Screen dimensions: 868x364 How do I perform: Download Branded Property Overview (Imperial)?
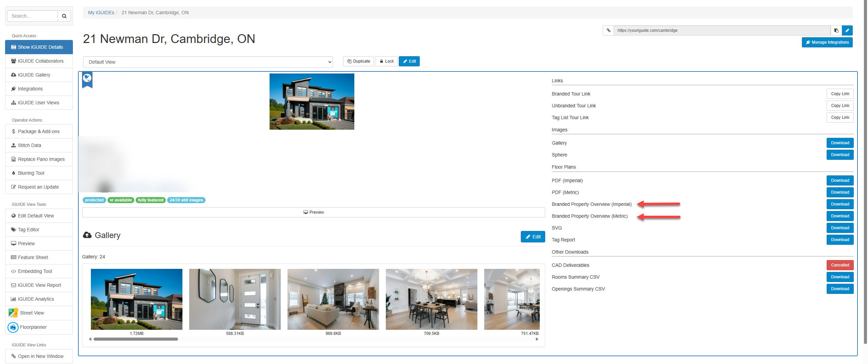pos(840,204)
